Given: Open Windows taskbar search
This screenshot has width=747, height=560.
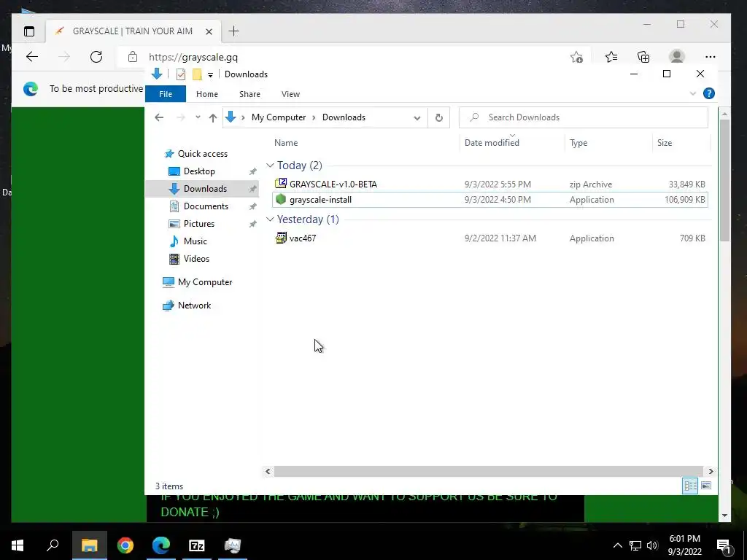Looking at the screenshot, I should tap(53, 545).
